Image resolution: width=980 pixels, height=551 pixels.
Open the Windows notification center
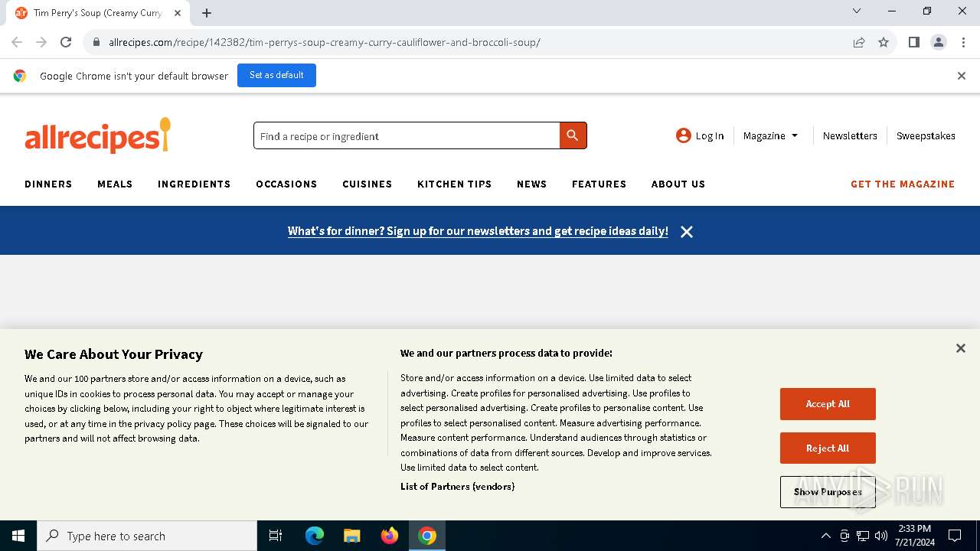point(955,536)
